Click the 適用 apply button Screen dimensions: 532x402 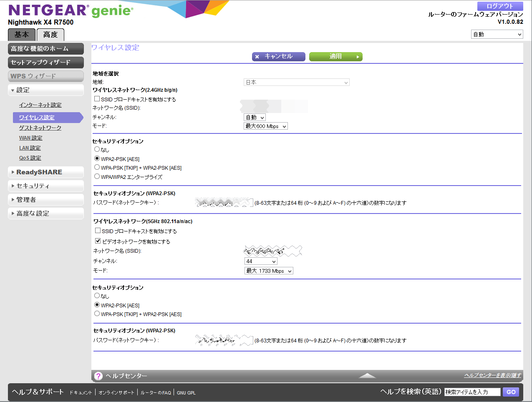335,57
